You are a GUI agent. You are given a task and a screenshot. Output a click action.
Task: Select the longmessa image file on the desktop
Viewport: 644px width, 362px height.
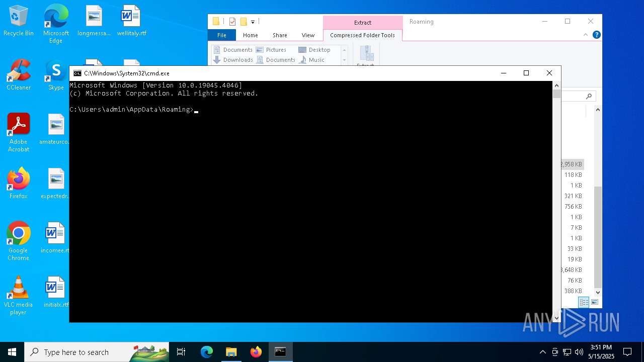click(94, 21)
